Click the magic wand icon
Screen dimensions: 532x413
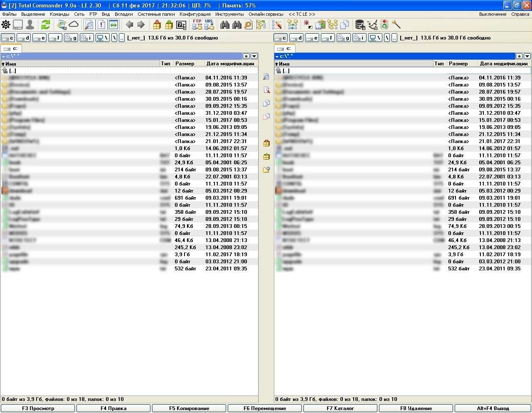pos(396,25)
